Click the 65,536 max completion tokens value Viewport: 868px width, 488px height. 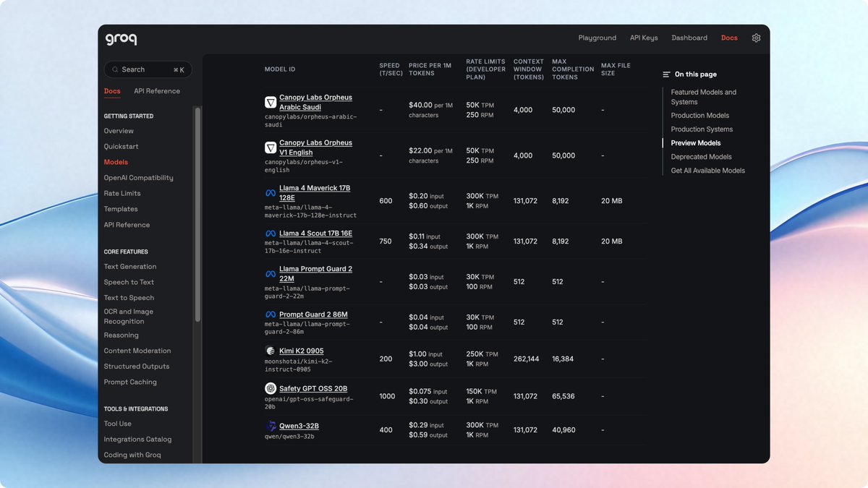pos(563,396)
